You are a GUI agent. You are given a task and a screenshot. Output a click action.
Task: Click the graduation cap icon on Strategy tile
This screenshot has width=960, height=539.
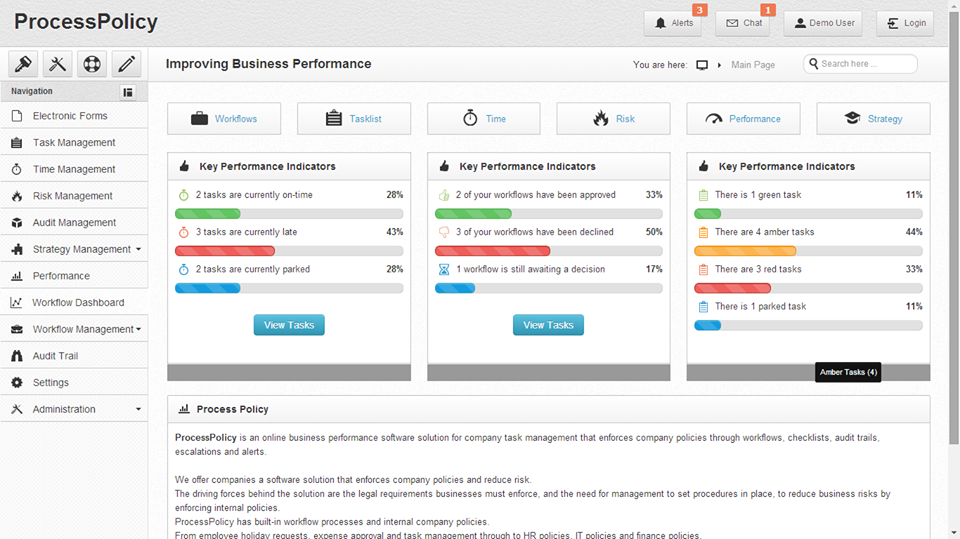(852, 118)
